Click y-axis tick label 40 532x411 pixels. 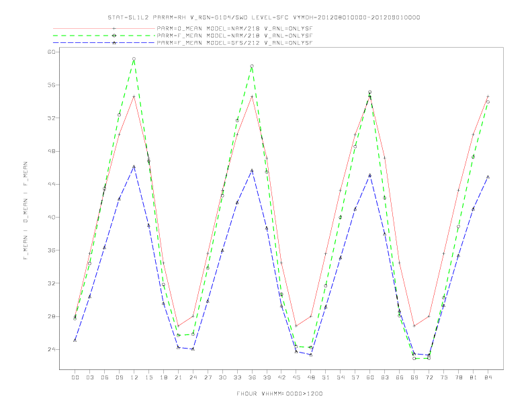(x=52, y=218)
